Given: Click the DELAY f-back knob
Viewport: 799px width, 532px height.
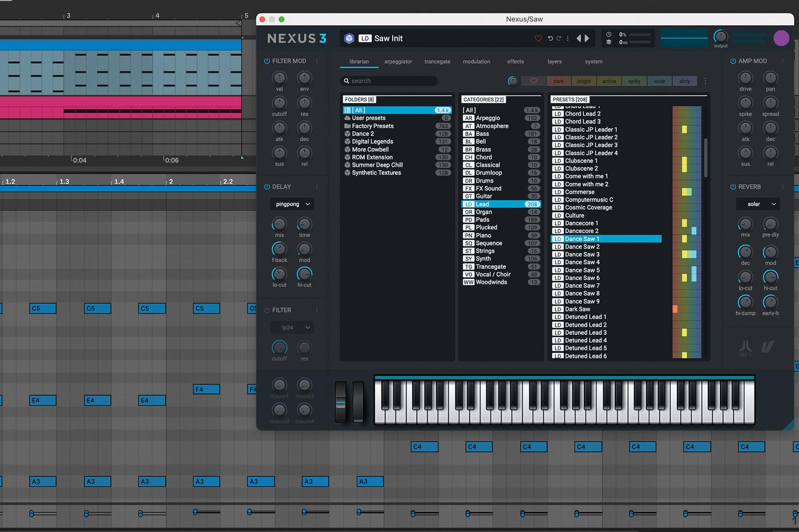Looking at the screenshot, I should pos(280,249).
